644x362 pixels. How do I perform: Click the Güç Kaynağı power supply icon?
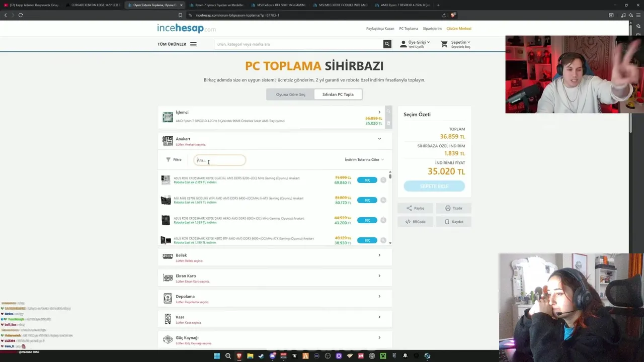pyautogui.click(x=168, y=339)
